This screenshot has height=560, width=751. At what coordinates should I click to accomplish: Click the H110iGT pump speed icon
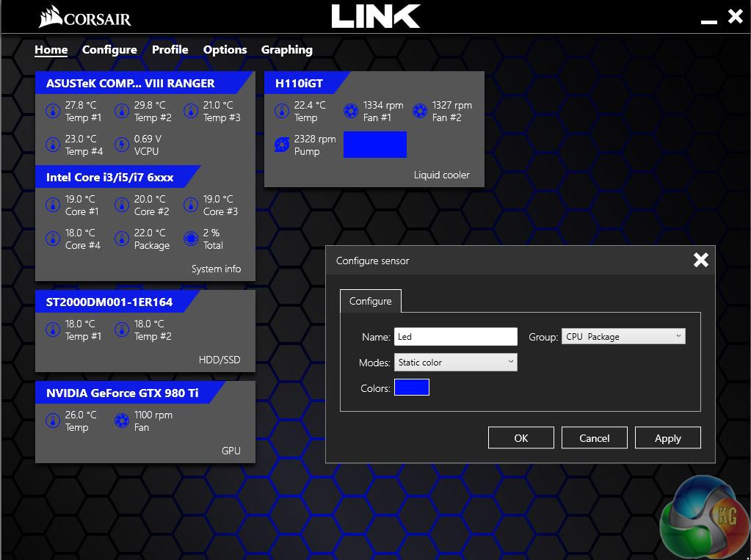pos(282,145)
